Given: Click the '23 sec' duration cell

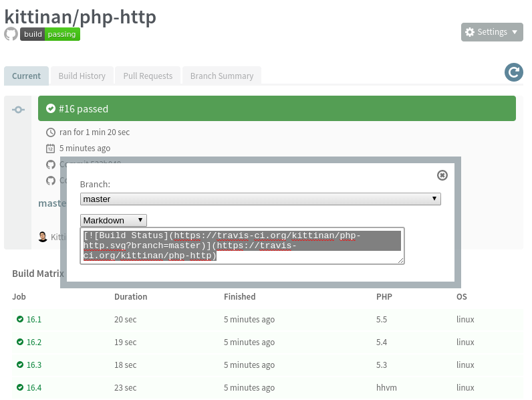Looking at the screenshot, I should pyautogui.click(x=125, y=388).
